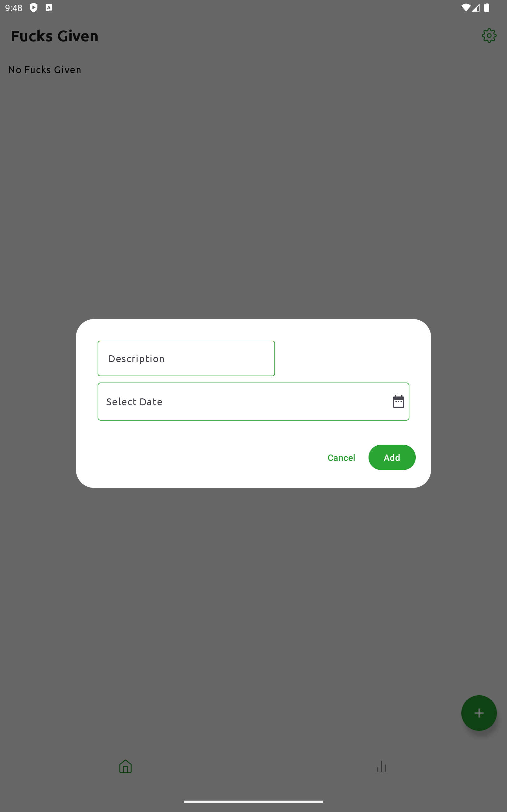Tap the cellular signal icon

click(476, 8)
